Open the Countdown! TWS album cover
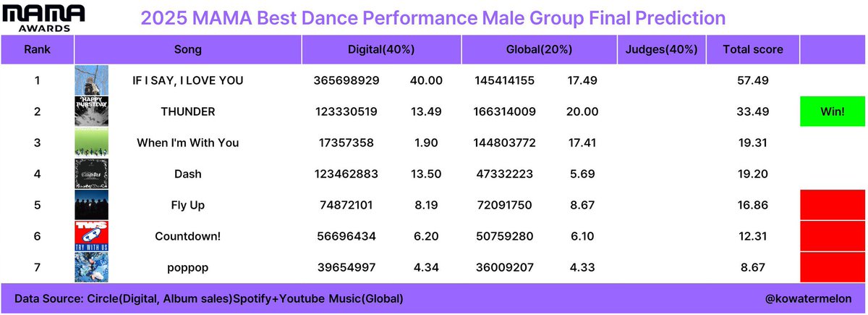 coord(92,236)
